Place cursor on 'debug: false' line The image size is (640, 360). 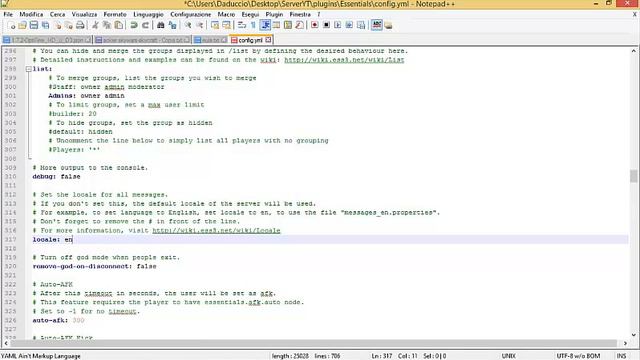tap(56, 177)
